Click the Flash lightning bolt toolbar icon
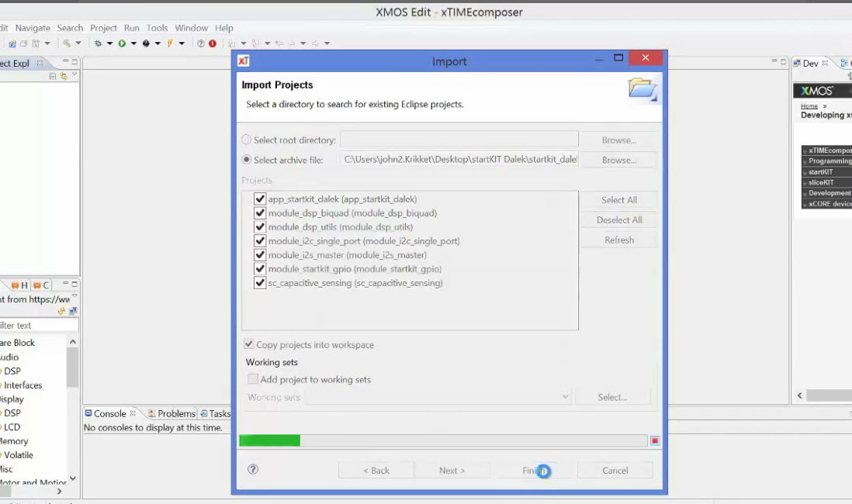The width and height of the screenshot is (852, 504). [x=170, y=43]
